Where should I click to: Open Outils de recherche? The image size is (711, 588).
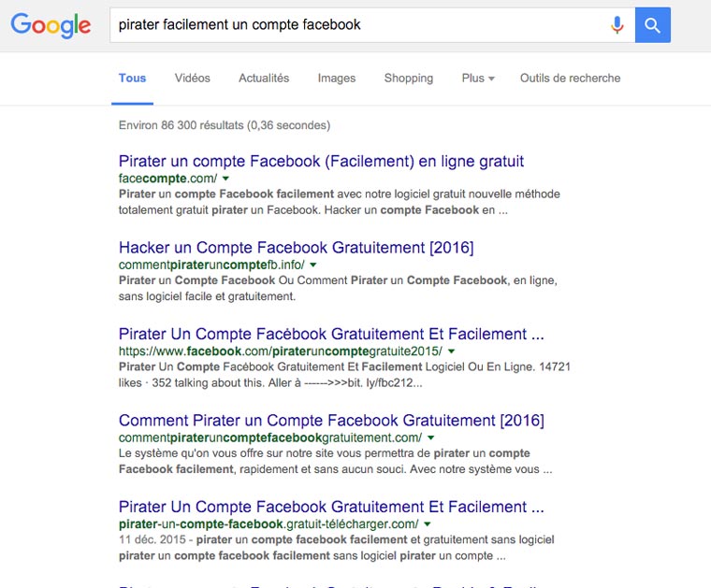coord(570,78)
